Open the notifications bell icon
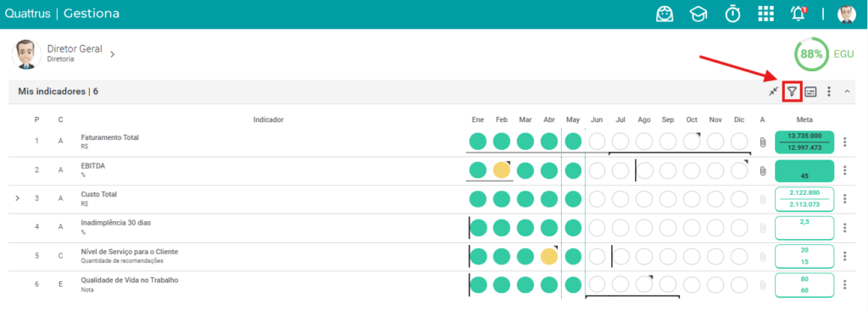This screenshot has height=311, width=868. click(x=798, y=14)
